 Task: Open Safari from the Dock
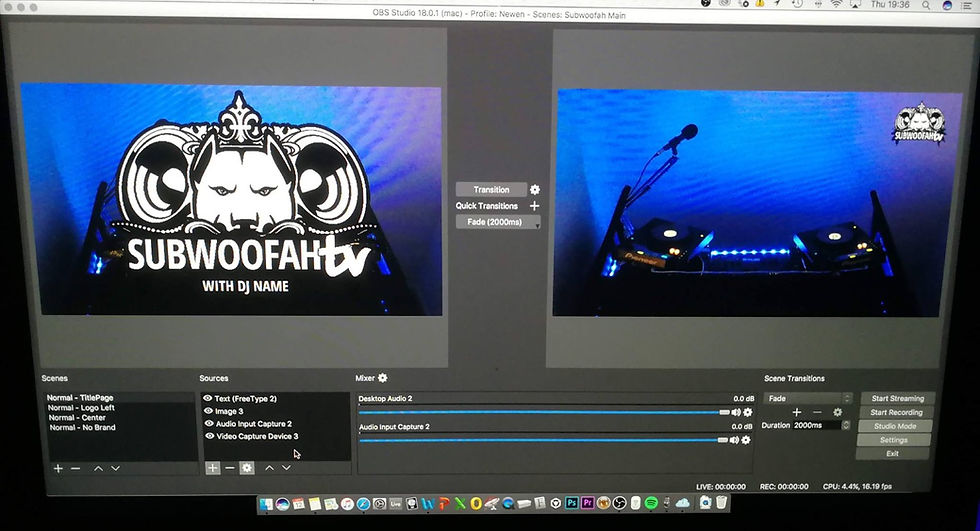363,504
